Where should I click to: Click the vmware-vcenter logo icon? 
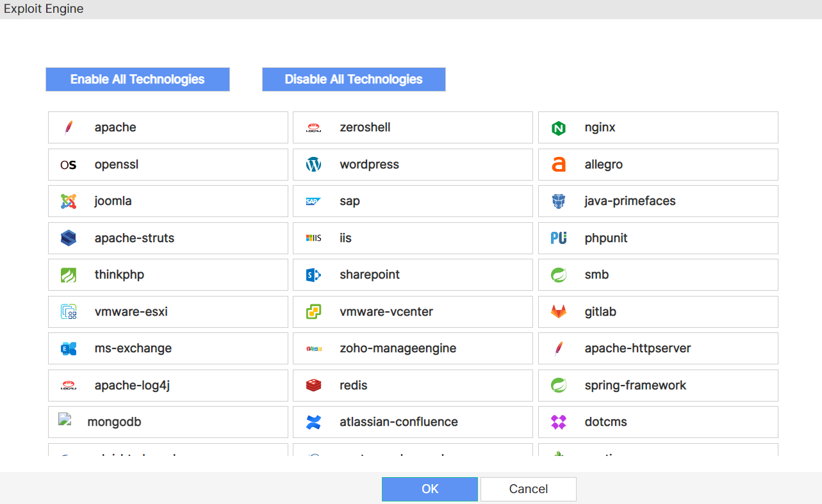pos(313,312)
